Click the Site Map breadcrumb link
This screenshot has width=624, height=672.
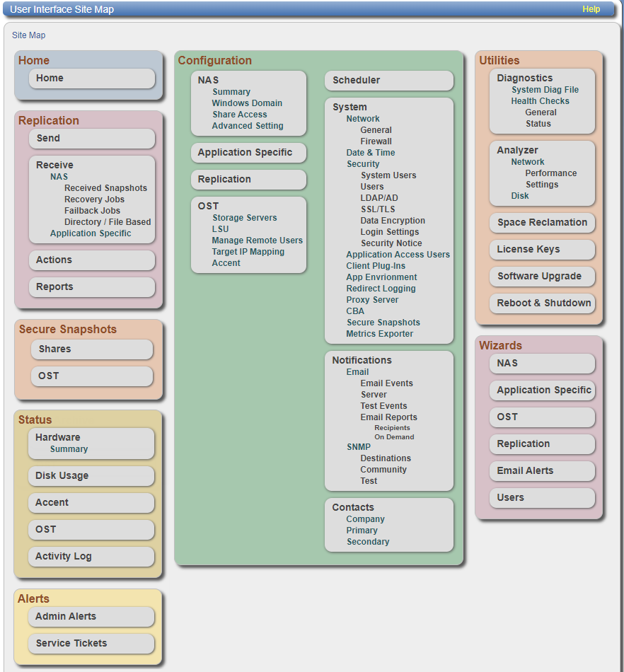[28, 35]
